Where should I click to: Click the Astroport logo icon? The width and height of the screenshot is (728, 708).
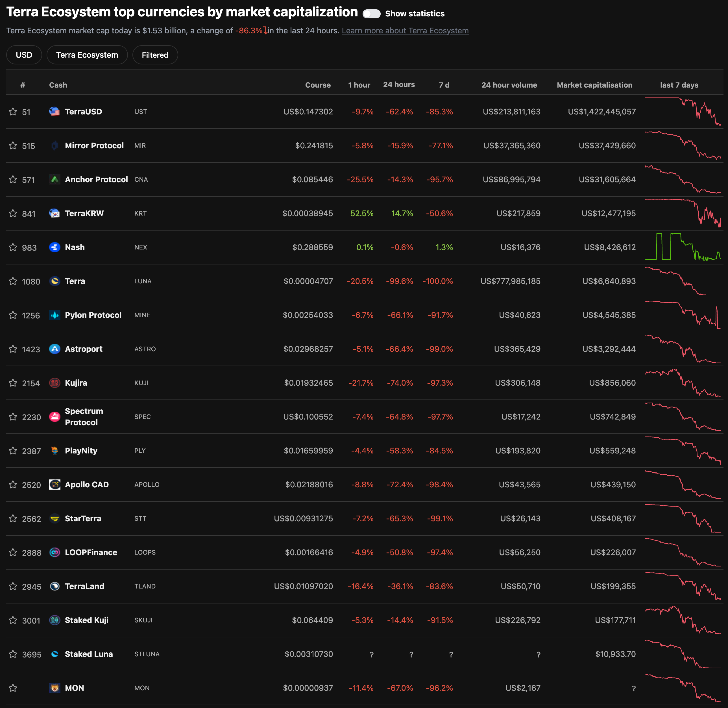click(x=55, y=349)
